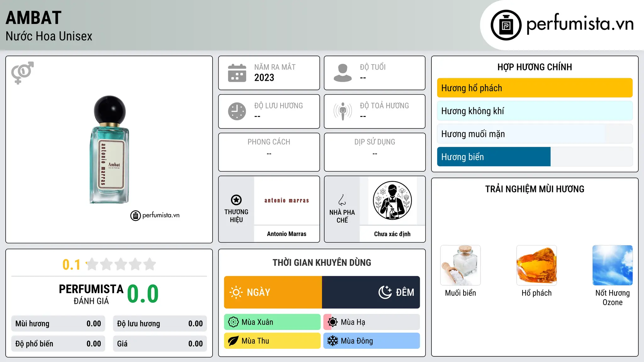Click the snowflake icon for Mùa Đông

tap(333, 341)
